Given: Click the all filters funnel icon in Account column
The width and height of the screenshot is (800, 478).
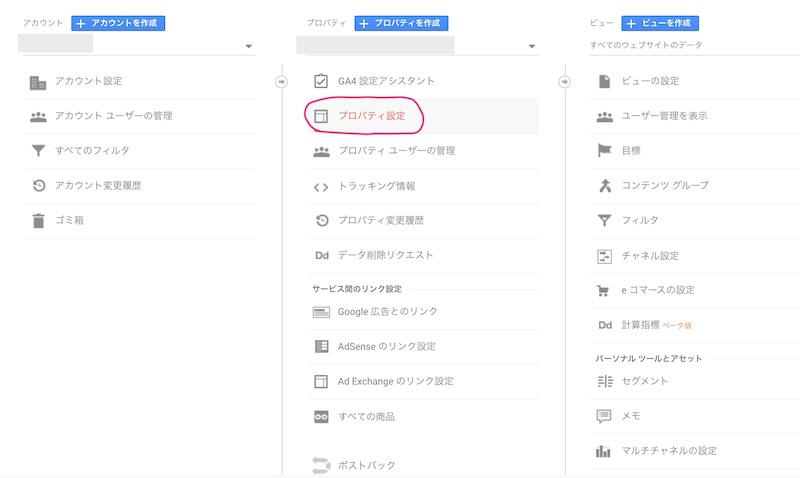Looking at the screenshot, I should click(38, 150).
